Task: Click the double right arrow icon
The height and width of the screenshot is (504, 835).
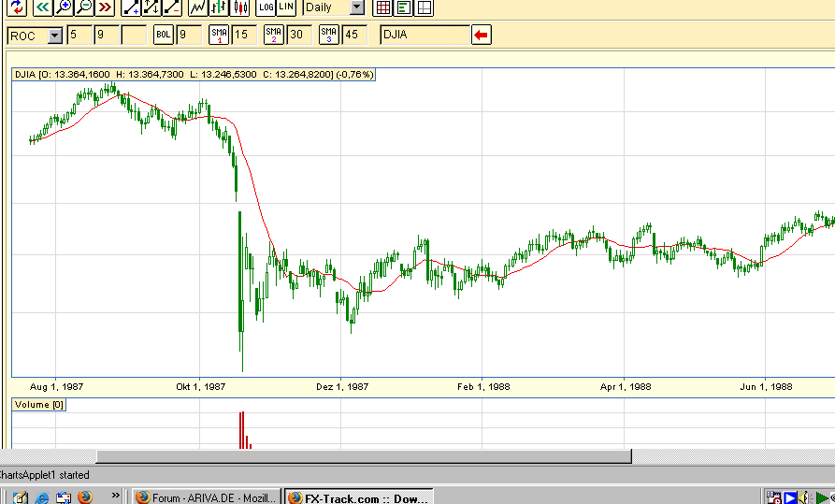Action: point(106,7)
